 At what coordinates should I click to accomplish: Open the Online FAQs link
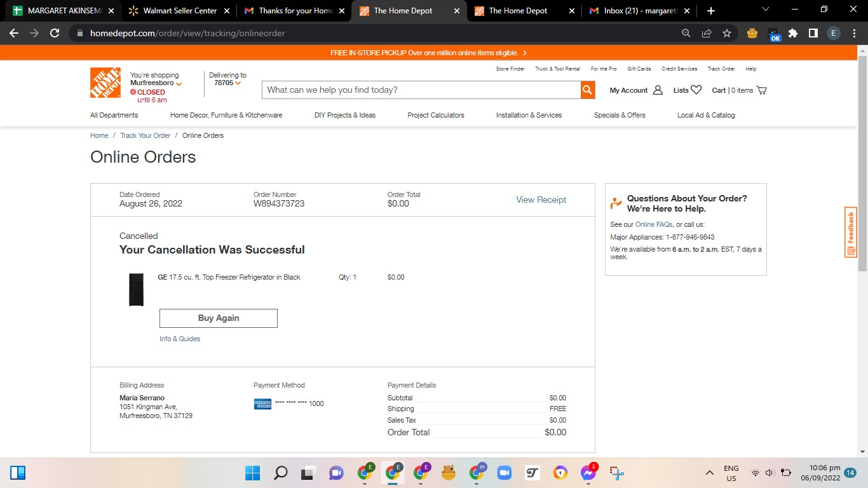tap(654, 224)
